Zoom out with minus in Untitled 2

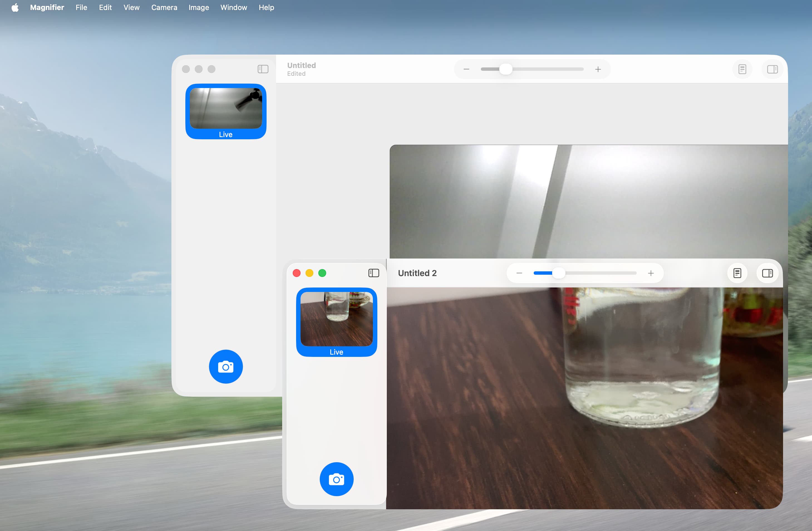click(x=519, y=273)
